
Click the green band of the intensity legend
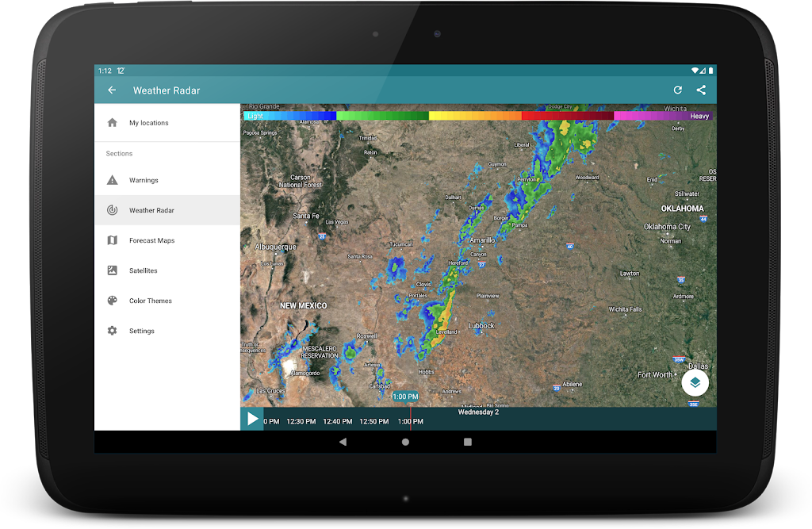382,116
